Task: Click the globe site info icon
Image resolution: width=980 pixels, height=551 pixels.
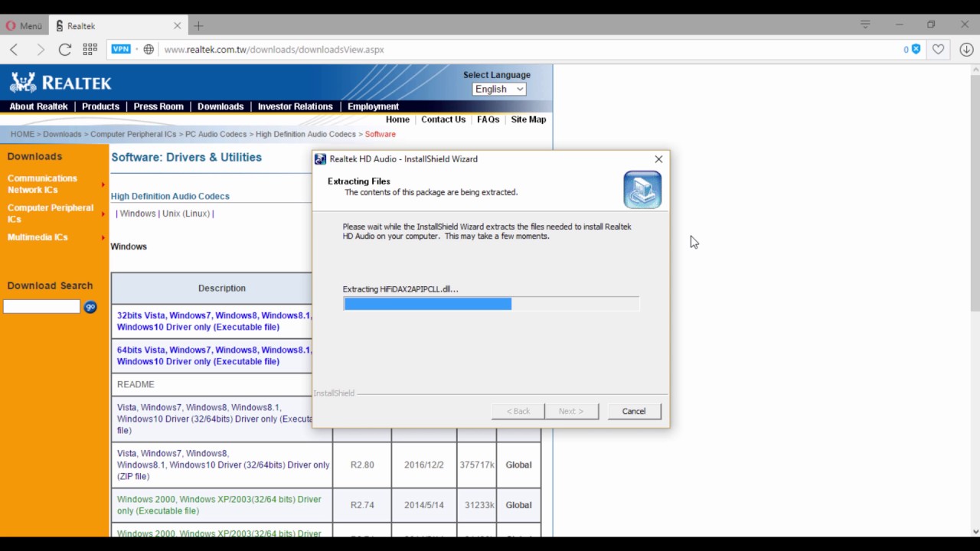Action: (x=149, y=50)
